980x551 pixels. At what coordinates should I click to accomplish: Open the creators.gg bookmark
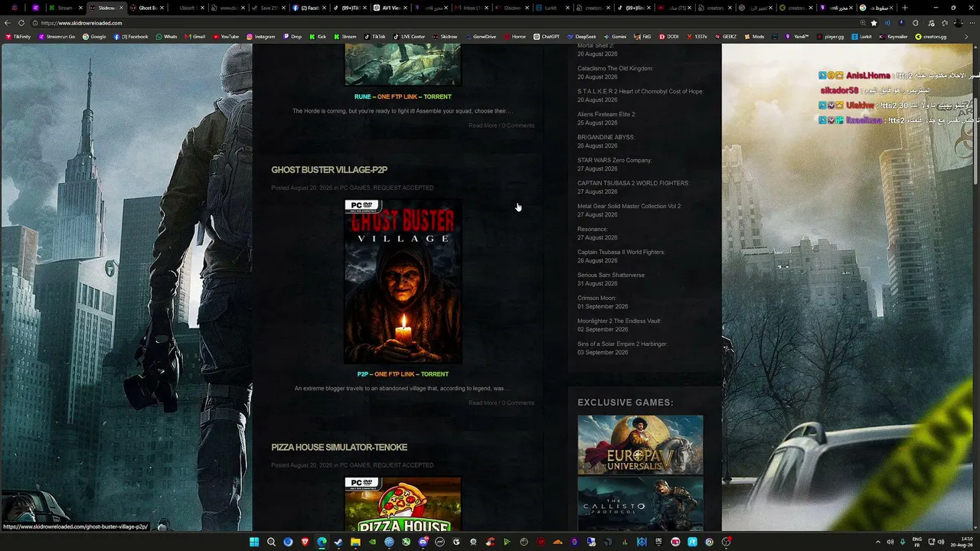pyautogui.click(x=931, y=37)
